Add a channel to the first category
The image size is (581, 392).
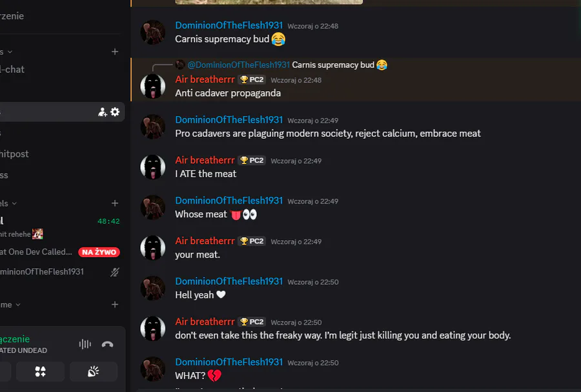(x=115, y=52)
